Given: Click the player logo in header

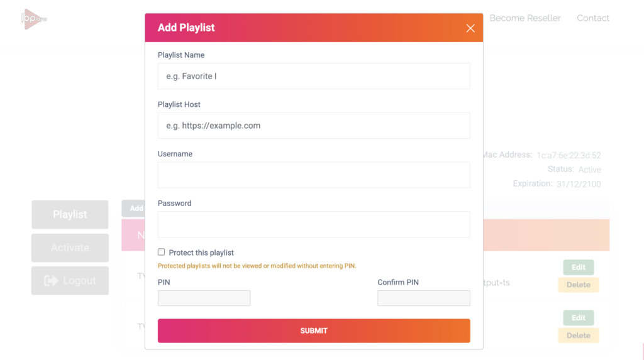Looking at the screenshot, I should 35,18.
